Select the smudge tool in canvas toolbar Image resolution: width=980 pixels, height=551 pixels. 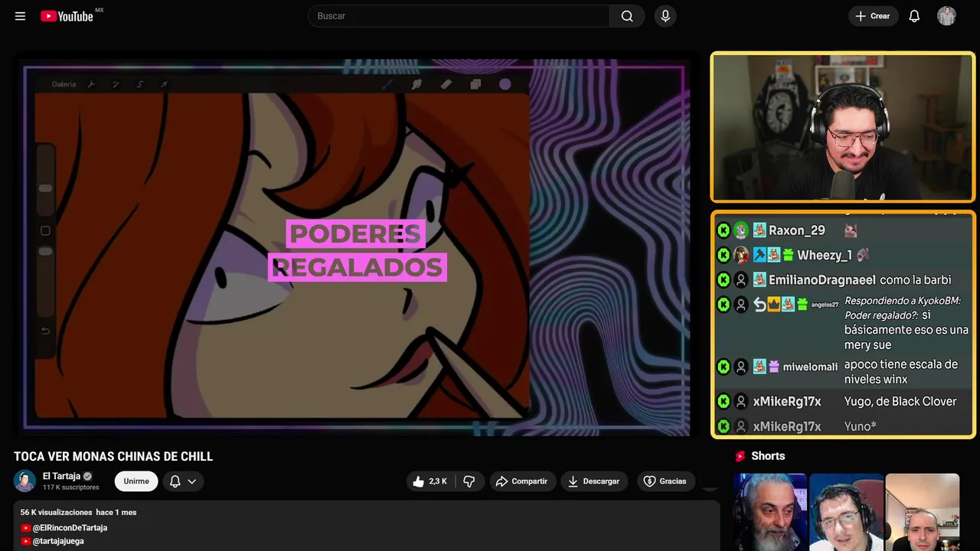tap(416, 84)
